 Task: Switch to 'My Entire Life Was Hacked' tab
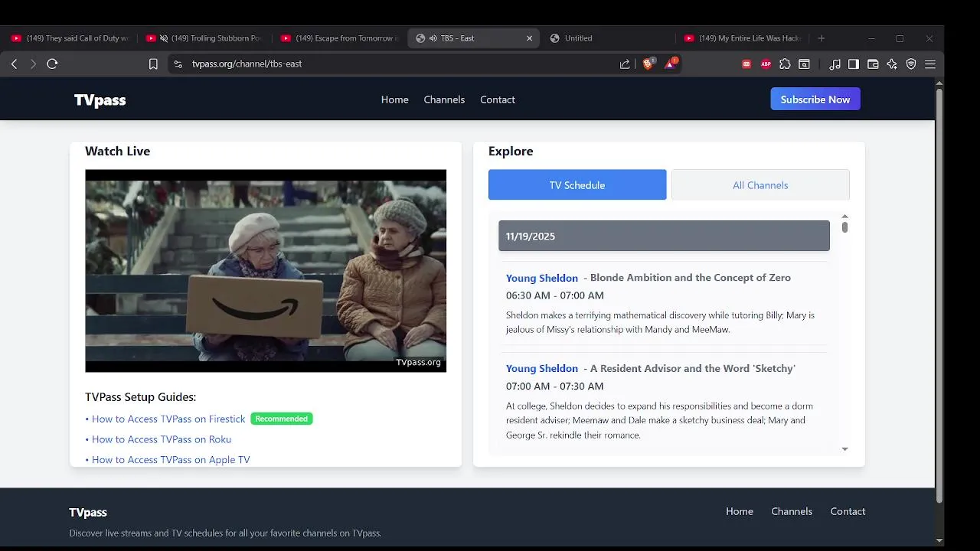click(743, 38)
